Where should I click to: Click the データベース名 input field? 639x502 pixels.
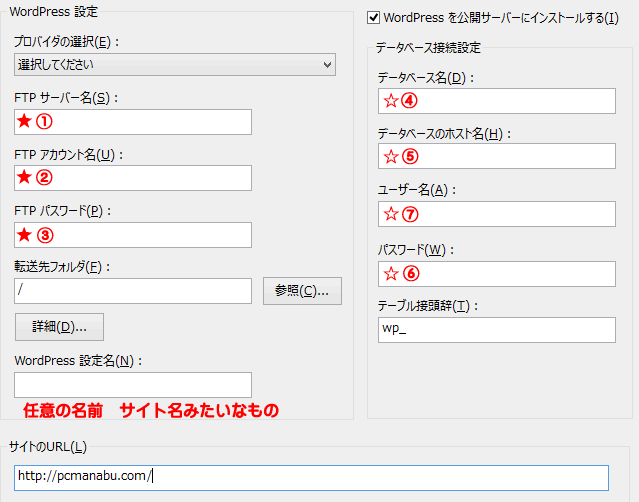[x=497, y=101]
